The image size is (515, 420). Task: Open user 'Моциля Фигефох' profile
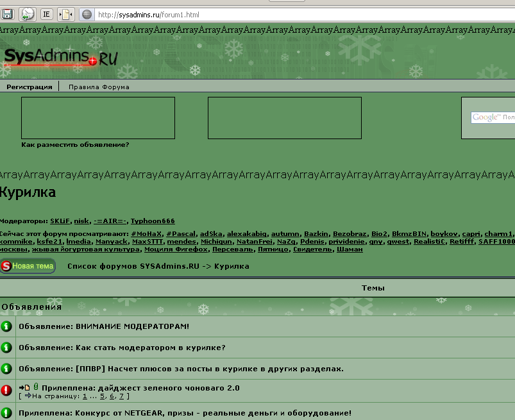(x=176, y=249)
